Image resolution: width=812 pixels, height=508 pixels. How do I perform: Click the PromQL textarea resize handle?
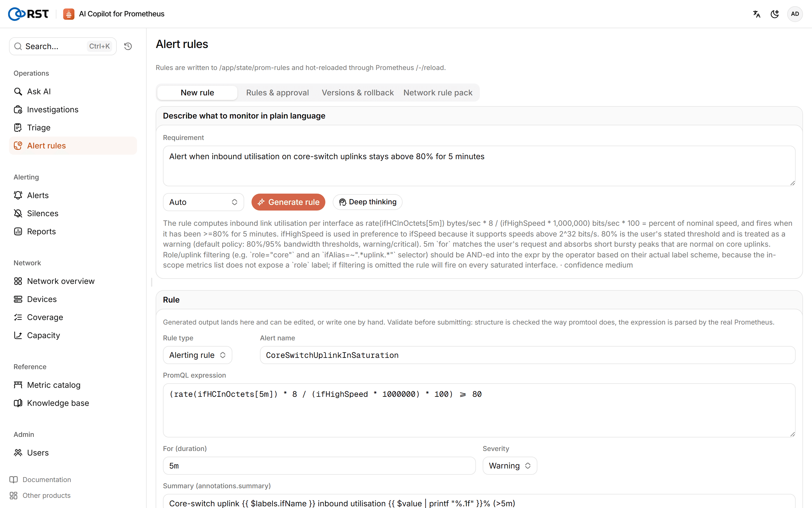tap(793, 434)
